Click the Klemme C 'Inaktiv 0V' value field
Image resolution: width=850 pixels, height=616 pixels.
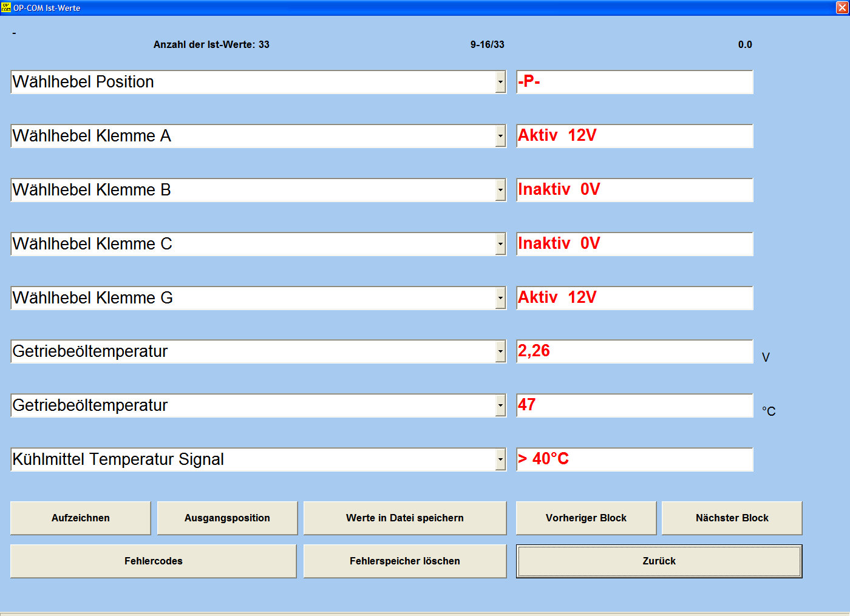click(634, 244)
